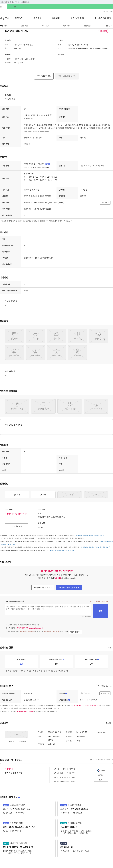Image resolution: width=113 pixels, height=868 pixels.
Task: Click the 장애인용 주차장 facility icon
Action: click(x=17, y=406)
